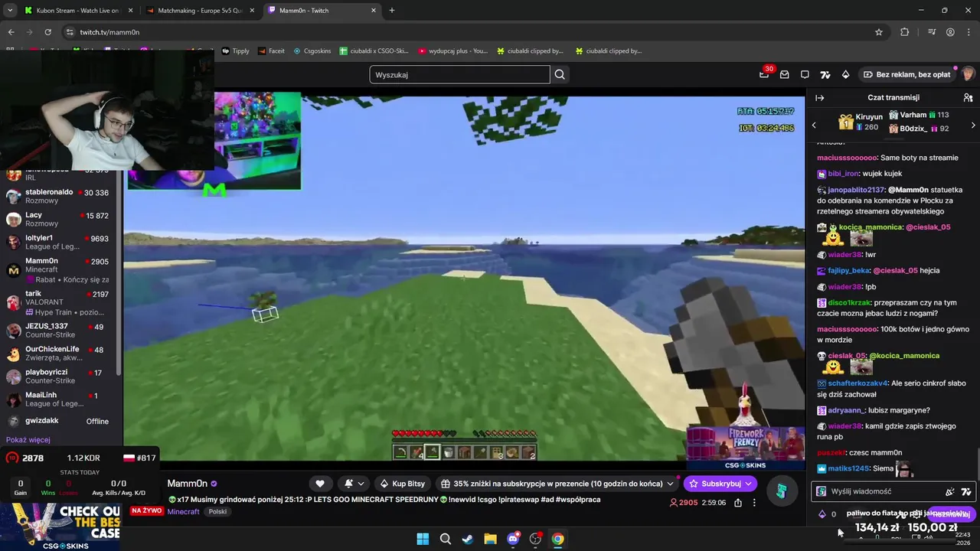980x551 pixels.
Task: Open File Explorer from the taskbar
Action: coord(490,539)
